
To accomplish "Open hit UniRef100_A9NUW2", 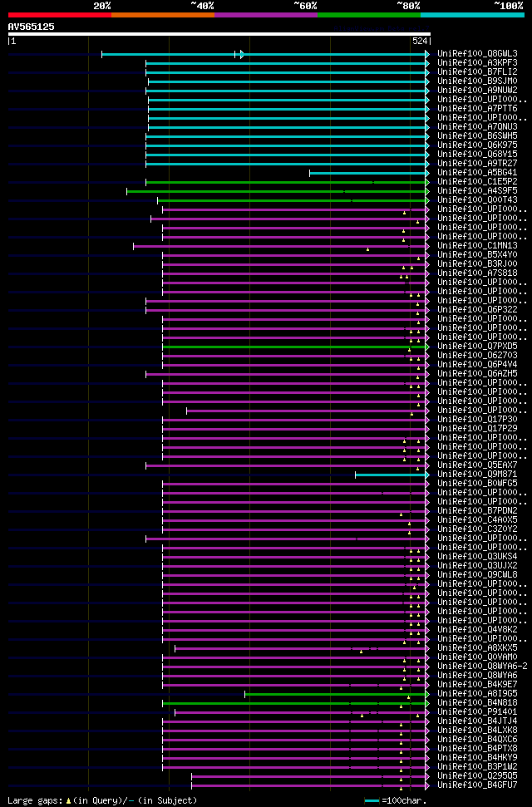I will pyautogui.click(x=477, y=90).
